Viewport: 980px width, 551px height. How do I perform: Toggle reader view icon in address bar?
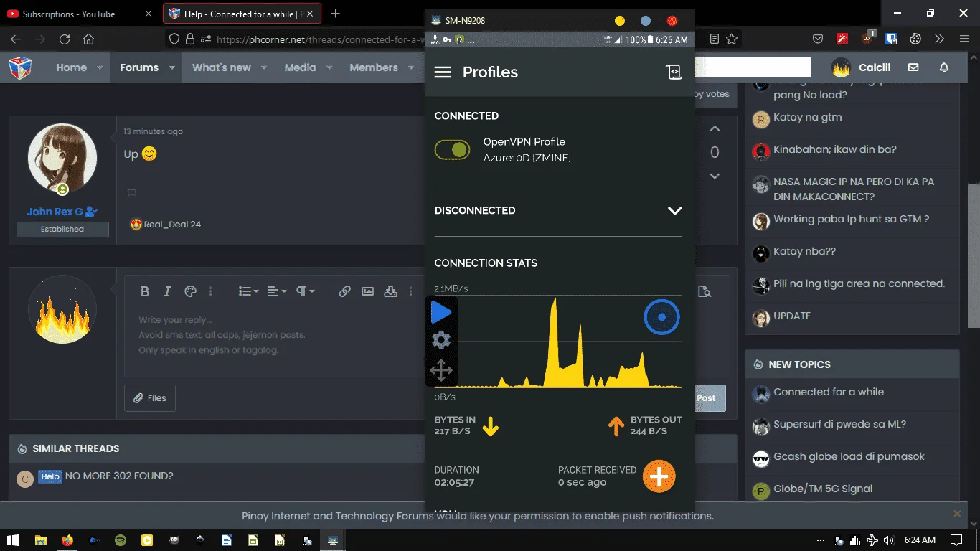click(x=714, y=39)
